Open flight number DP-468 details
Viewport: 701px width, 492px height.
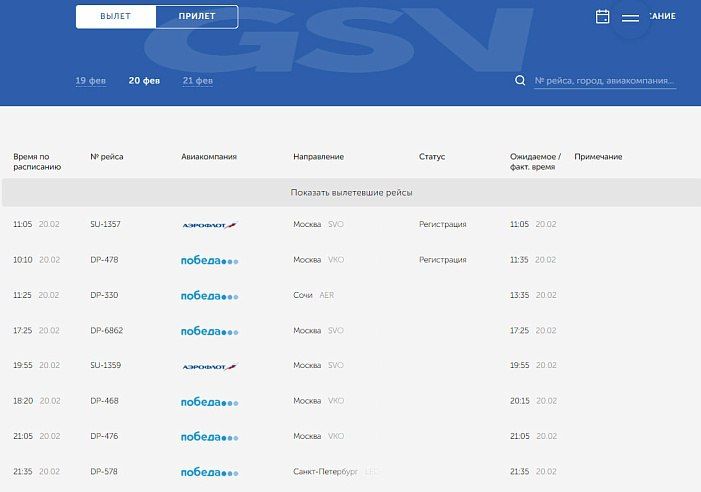click(104, 401)
